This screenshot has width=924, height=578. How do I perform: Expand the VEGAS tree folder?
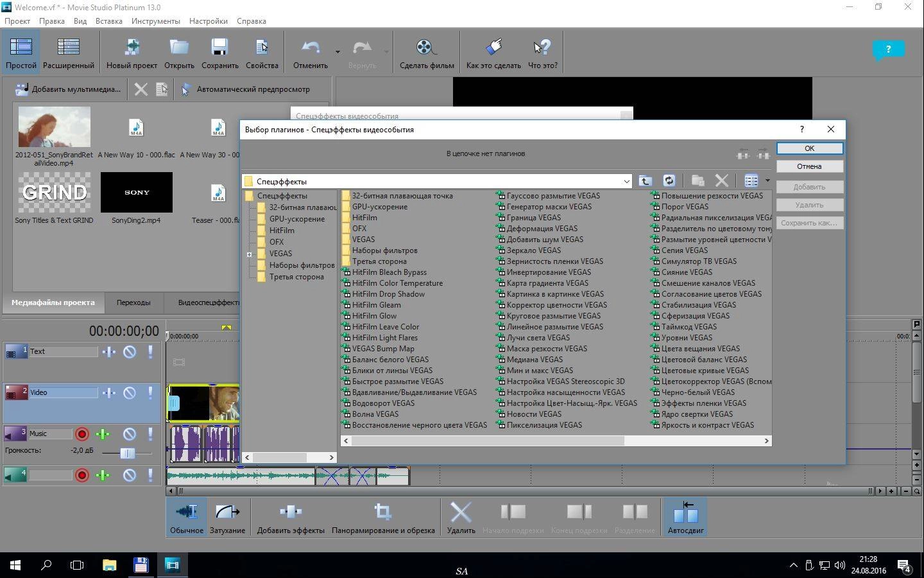(250, 254)
